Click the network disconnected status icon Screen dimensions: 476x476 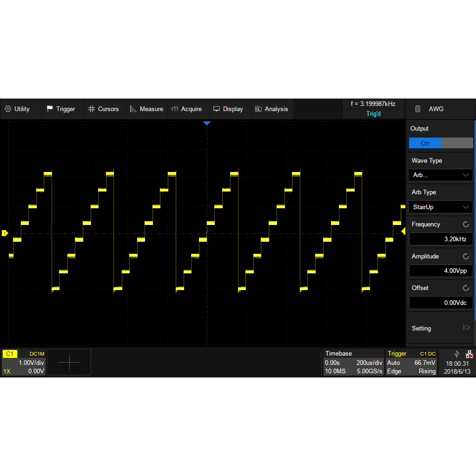(x=469, y=354)
